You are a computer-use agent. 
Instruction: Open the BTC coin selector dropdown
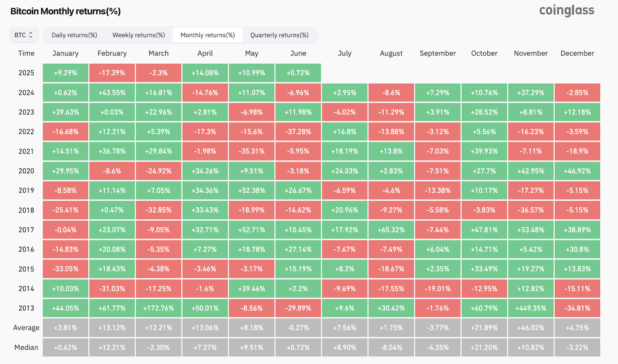(x=24, y=35)
